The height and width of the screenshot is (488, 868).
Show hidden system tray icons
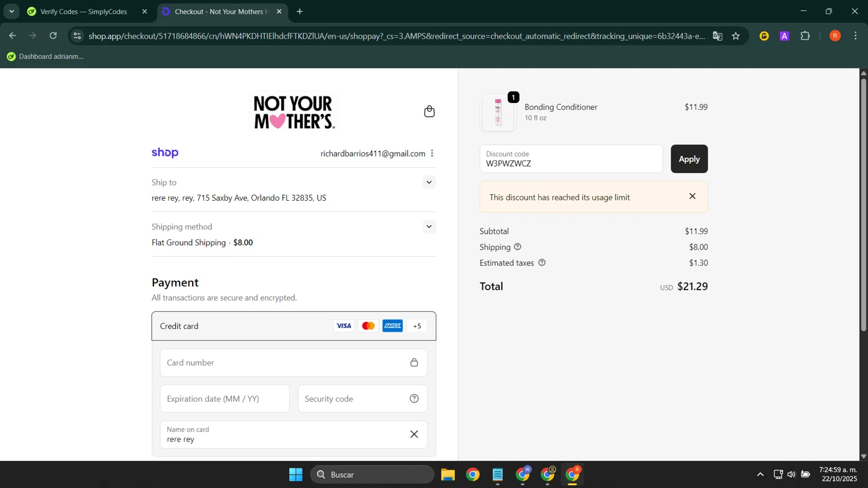coord(760,475)
